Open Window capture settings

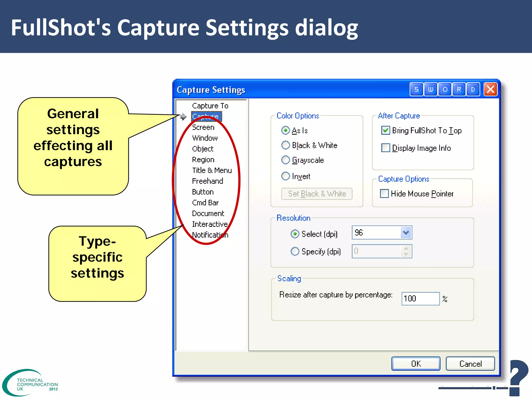(x=205, y=138)
